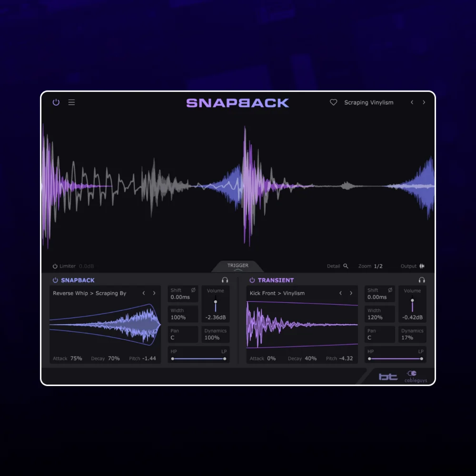
Task: Click Snapback Volume slider handle
Action: point(216,302)
